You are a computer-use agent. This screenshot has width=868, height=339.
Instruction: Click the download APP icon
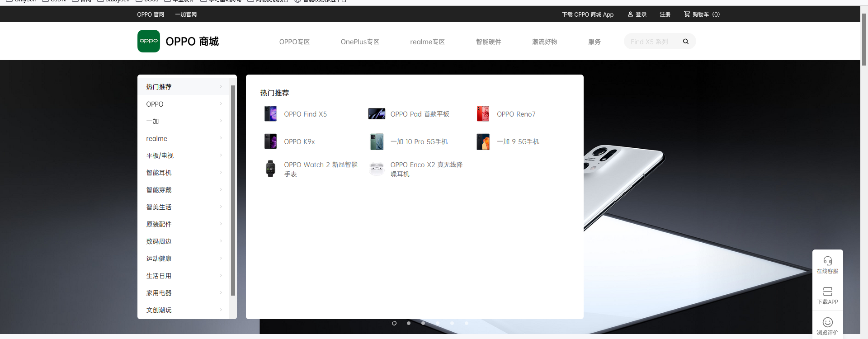pos(827,292)
